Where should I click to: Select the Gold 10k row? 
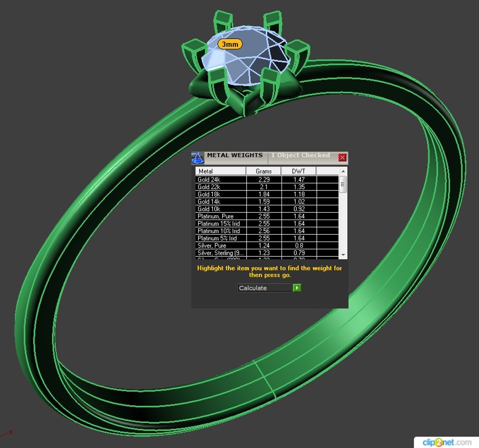point(267,209)
